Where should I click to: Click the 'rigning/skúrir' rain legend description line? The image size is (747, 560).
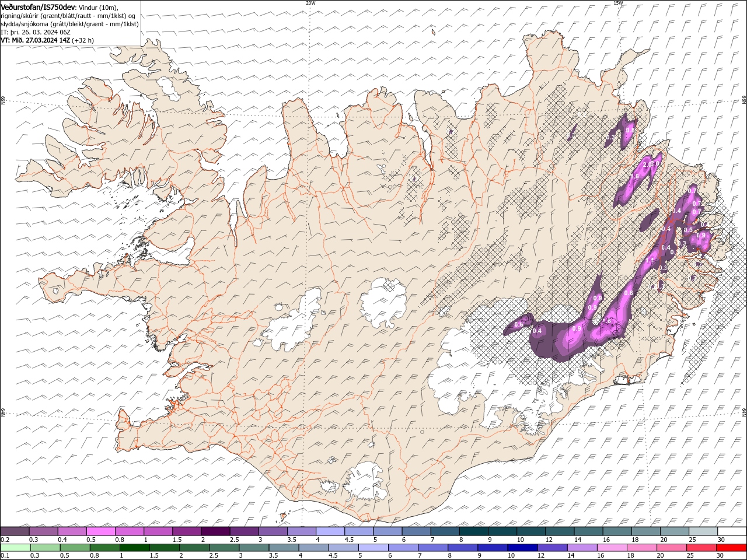tap(68, 15)
